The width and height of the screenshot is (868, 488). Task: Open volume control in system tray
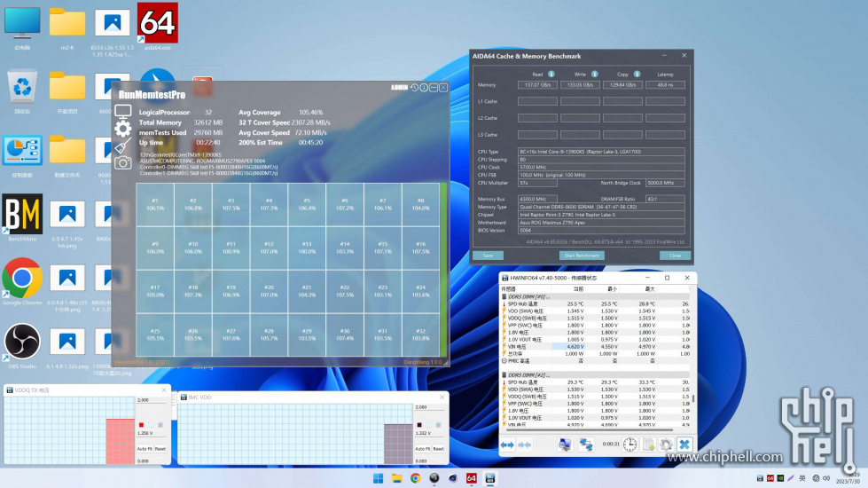tap(826, 478)
